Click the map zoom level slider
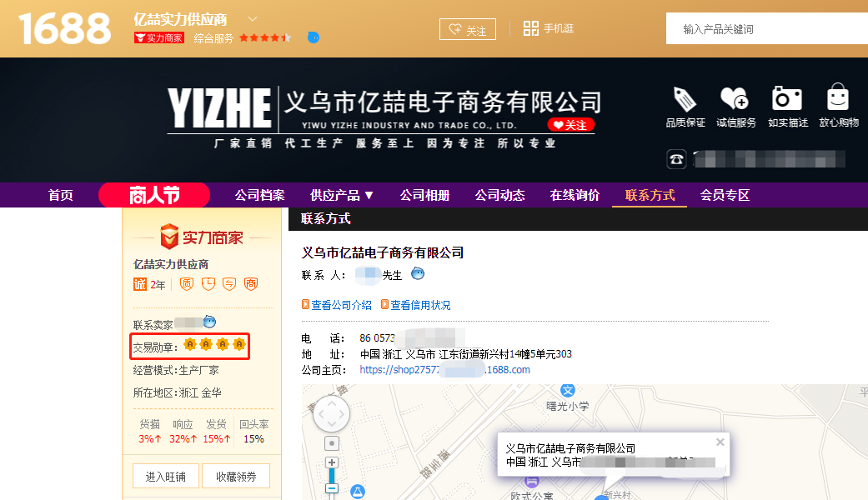Screen dimensions: 868x500 [332, 476]
